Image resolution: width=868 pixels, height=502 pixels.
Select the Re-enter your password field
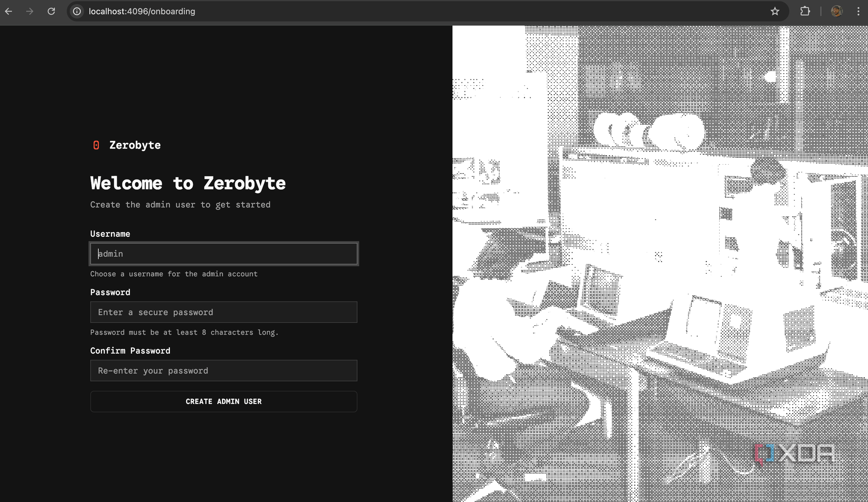click(224, 370)
